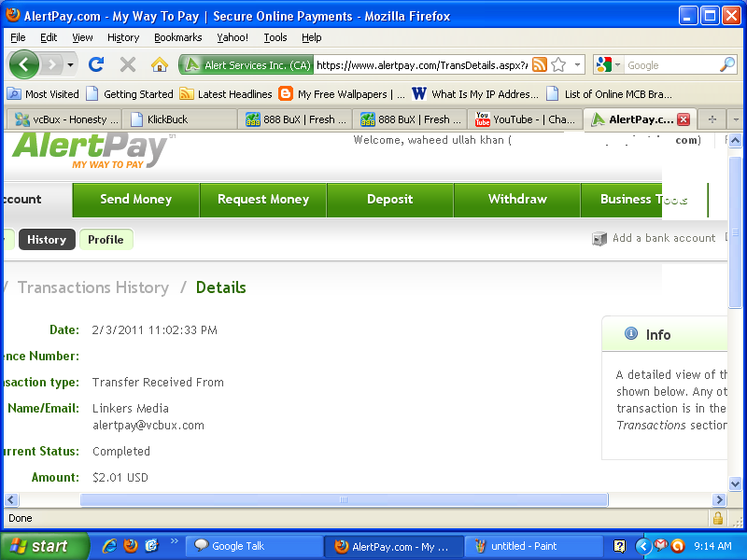Viewport: 747px width, 560px height.
Task: Click Add a bank account link
Action: tap(655, 238)
